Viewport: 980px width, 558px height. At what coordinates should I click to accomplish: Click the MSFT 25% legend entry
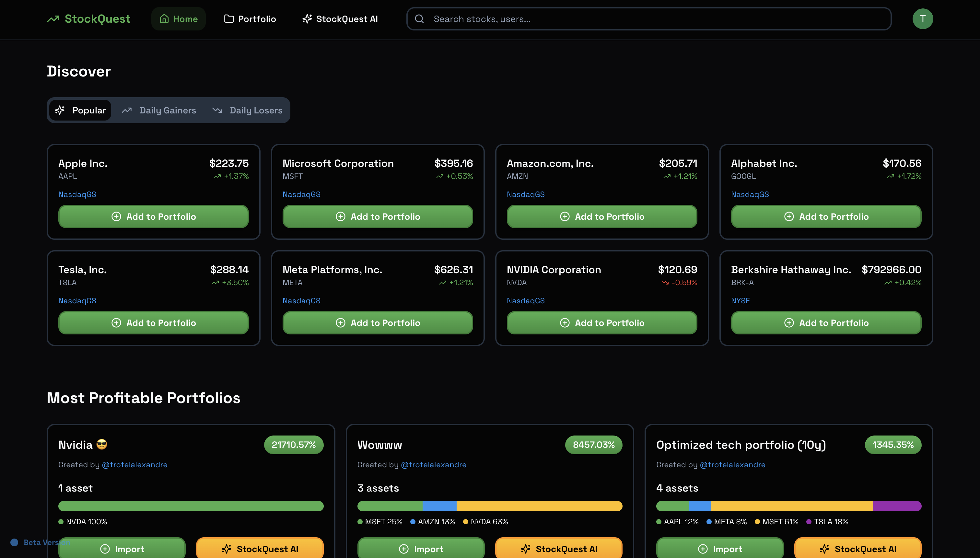tap(380, 522)
